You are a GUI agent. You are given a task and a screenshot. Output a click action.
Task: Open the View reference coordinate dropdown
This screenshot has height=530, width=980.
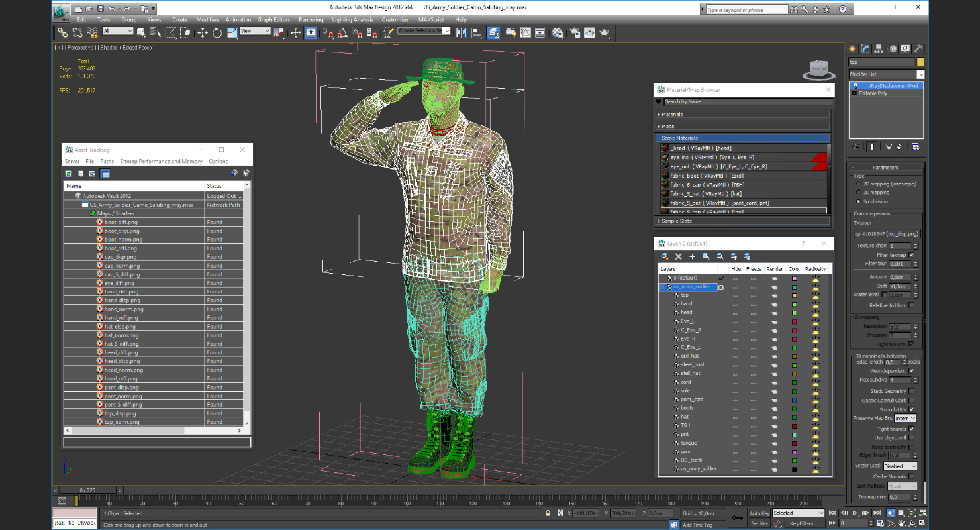click(x=255, y=31)
